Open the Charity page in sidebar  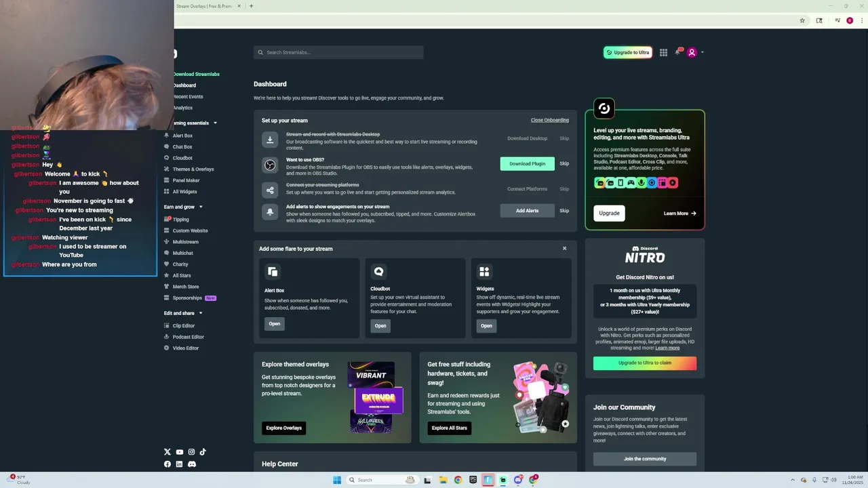(x=180, y=264)
